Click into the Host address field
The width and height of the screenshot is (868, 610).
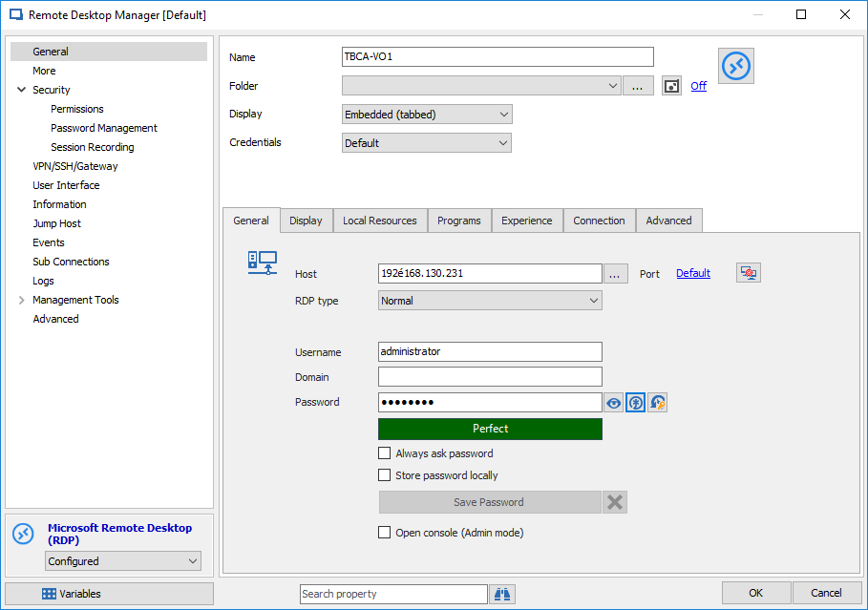click(x=490, y=273)
